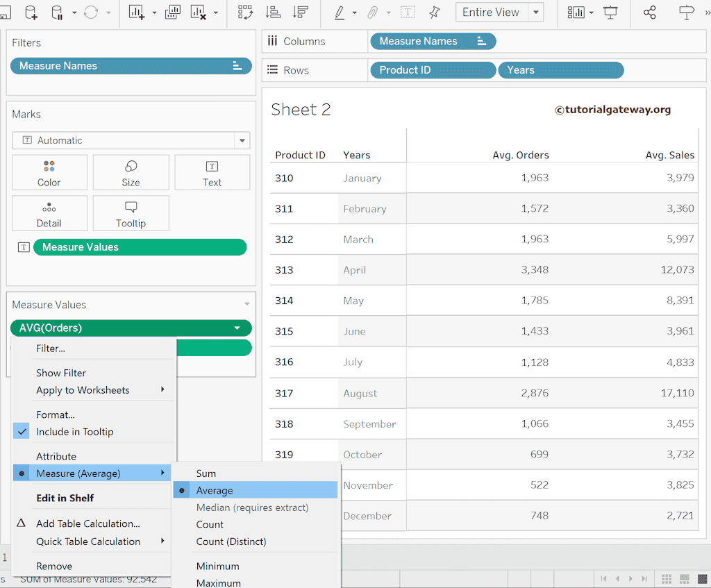Click Remove in the context menu

click(54, 566)
